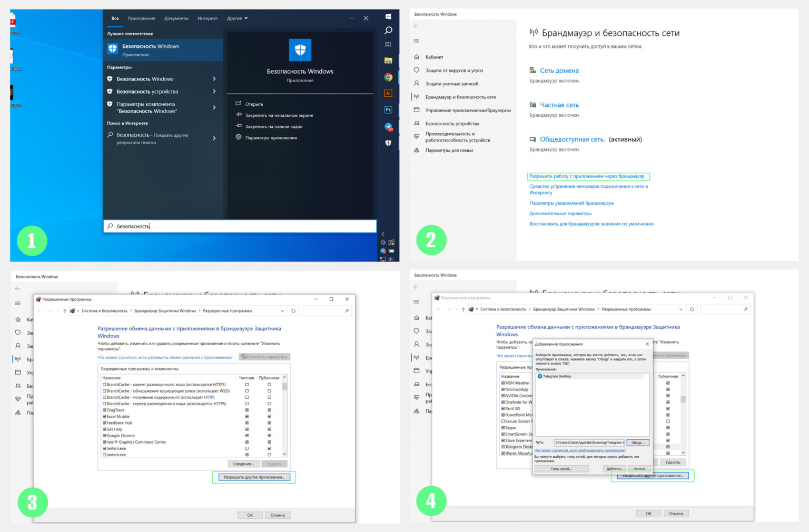Check the private column box for BranchCache HTTPS
This screenshot has width=809, height=532.
click(246, 385)
